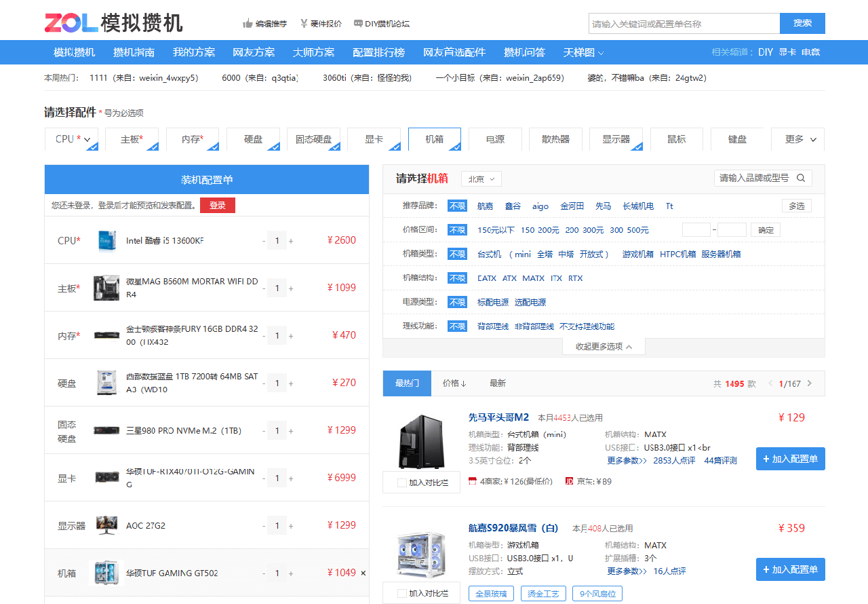868x604 pixels.
Task: Focus the keyword search field
Action: tap(684, 23)
